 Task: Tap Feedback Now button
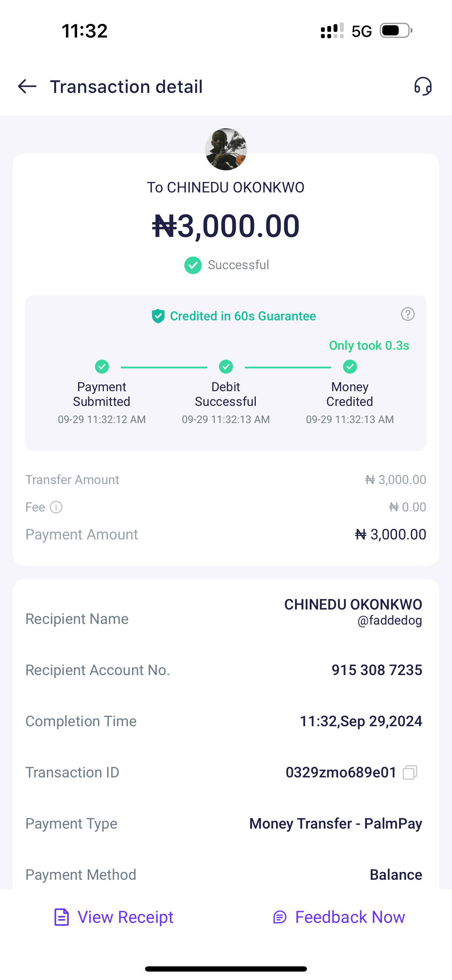[339, 917]
